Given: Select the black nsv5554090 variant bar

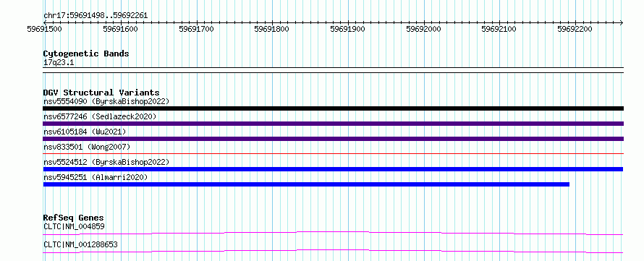Looking at the screenshot, I should [x=333, y=108].
